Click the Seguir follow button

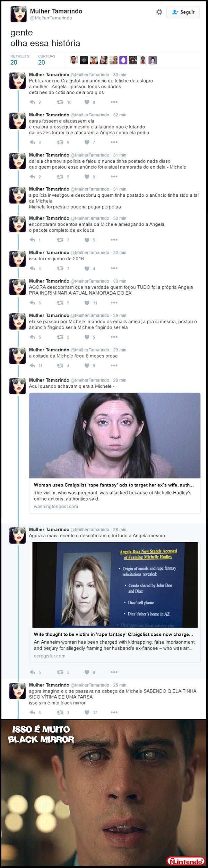click(183, 12)
